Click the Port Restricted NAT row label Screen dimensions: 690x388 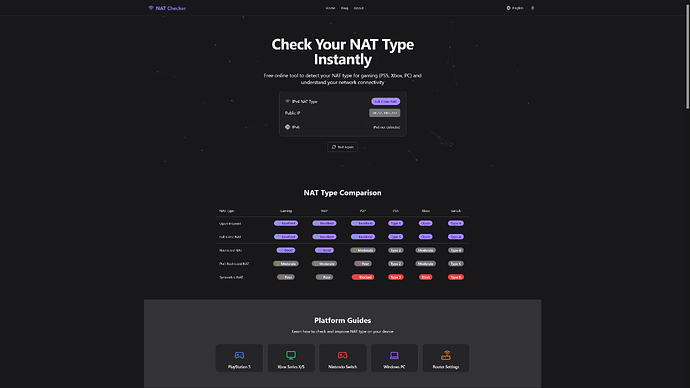tap(234, 264)
